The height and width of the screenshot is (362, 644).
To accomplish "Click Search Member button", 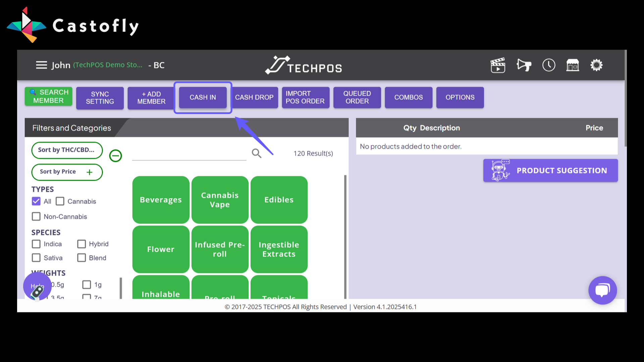I will click(x=49, y=97).
